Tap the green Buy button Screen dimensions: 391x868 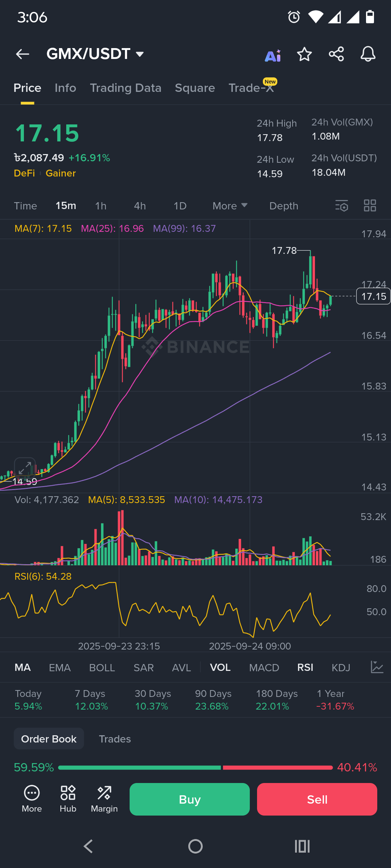(190, 799)
